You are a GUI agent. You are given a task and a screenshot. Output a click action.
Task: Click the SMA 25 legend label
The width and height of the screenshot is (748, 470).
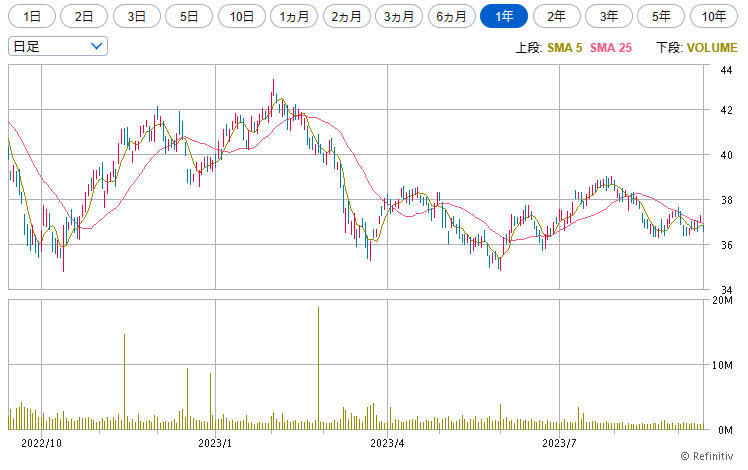pyautogui.click(x=611, y=48)
